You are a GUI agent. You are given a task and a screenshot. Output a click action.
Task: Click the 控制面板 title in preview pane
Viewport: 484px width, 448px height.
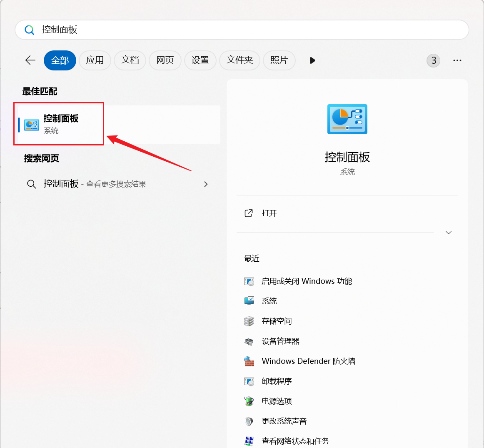click(347, 157)
